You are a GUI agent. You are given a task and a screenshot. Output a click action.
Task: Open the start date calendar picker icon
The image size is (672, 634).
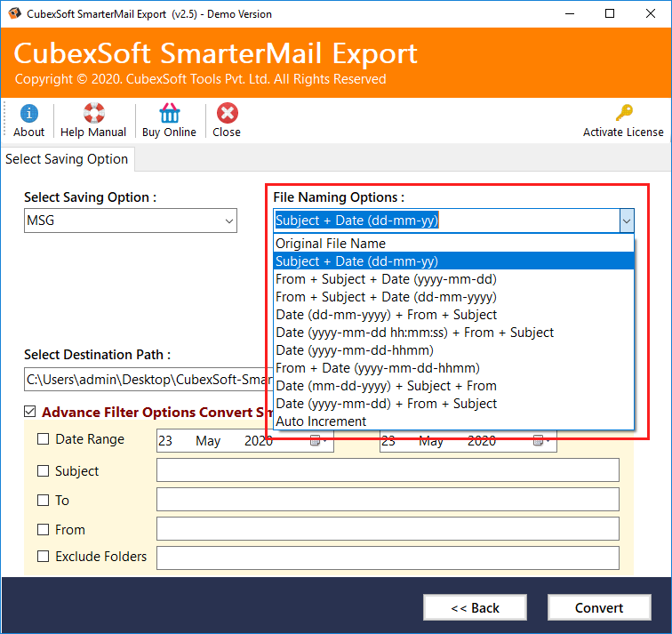pyautogui.click(x=316, y=440)
